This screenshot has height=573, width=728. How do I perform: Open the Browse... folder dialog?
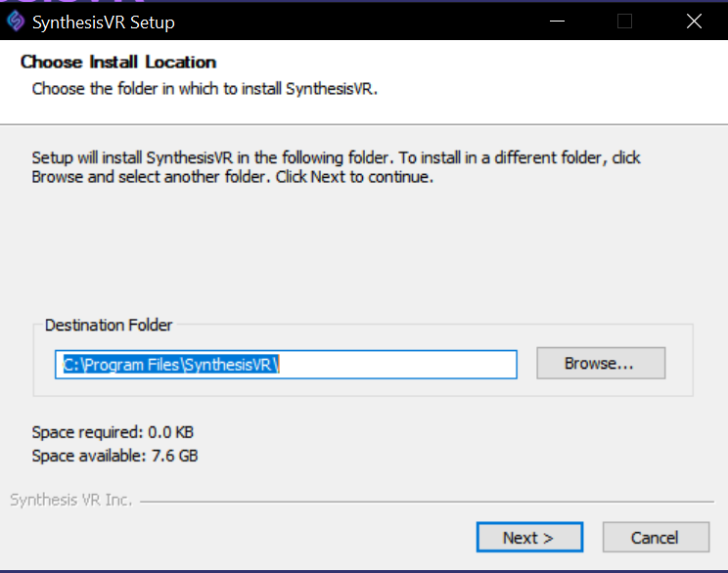[x=601, y=364]
